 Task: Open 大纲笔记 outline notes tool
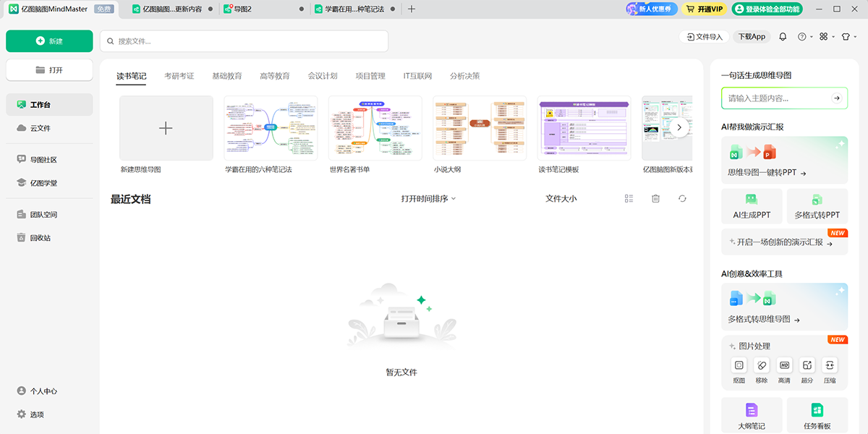[752, 415]
